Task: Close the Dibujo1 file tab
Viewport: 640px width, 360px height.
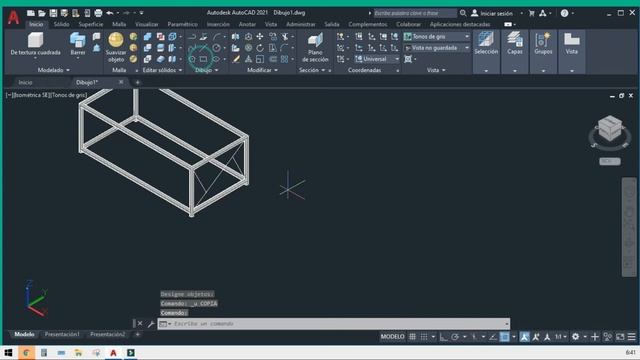Action: click(121, 82)
